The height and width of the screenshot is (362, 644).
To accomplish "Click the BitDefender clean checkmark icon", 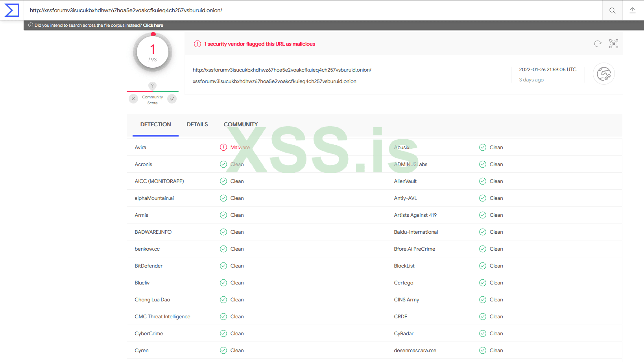I will [x=223, y=266].
